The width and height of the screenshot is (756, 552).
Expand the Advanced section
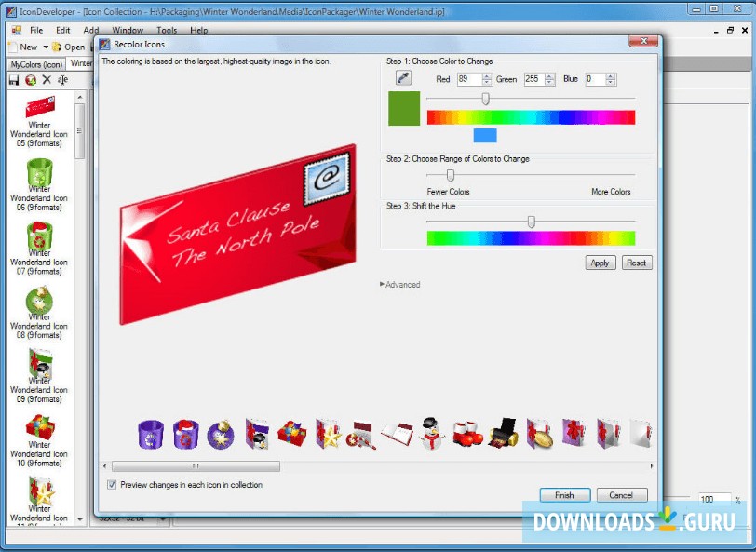click(x=399, y=285)
